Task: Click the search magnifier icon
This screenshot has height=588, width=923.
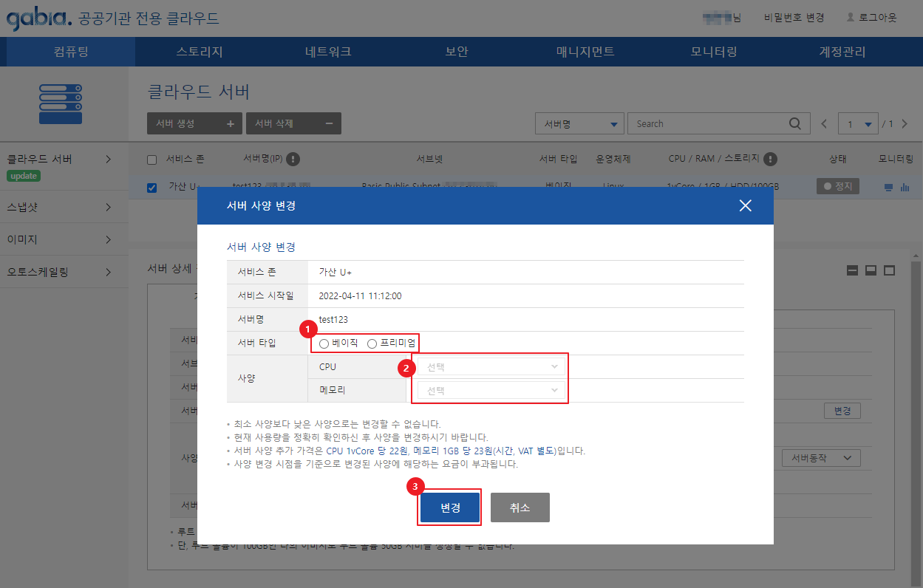Action: coord(794,123)
